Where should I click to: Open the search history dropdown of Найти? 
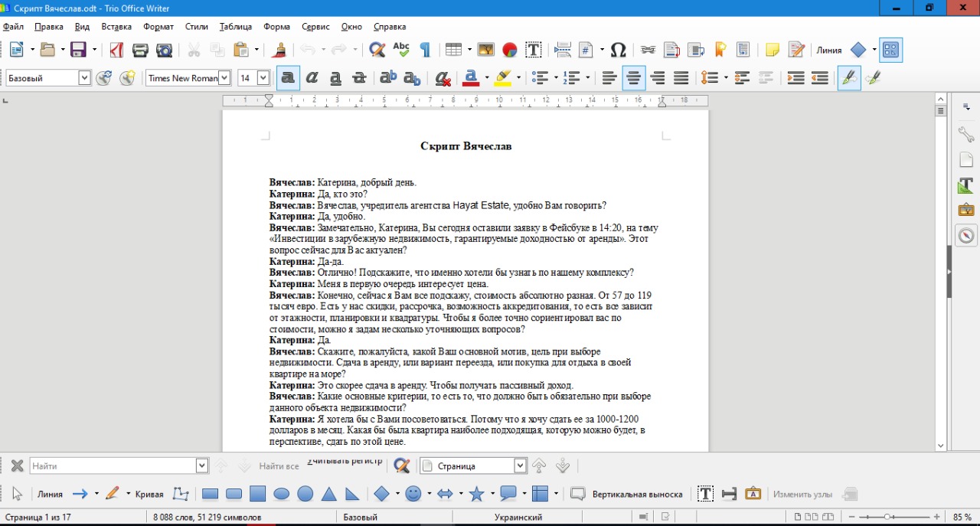(x=202, y=466)
